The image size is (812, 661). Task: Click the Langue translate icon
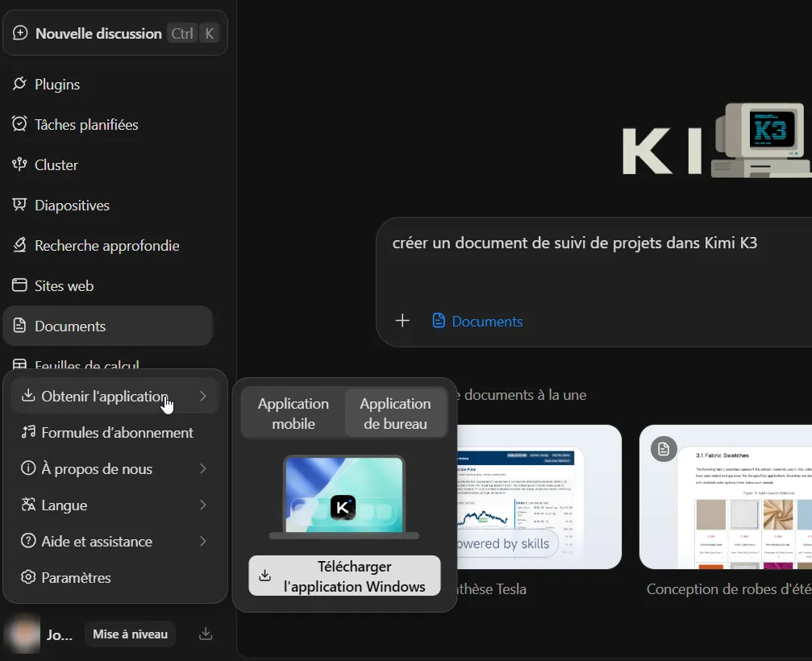click(28, 504)
